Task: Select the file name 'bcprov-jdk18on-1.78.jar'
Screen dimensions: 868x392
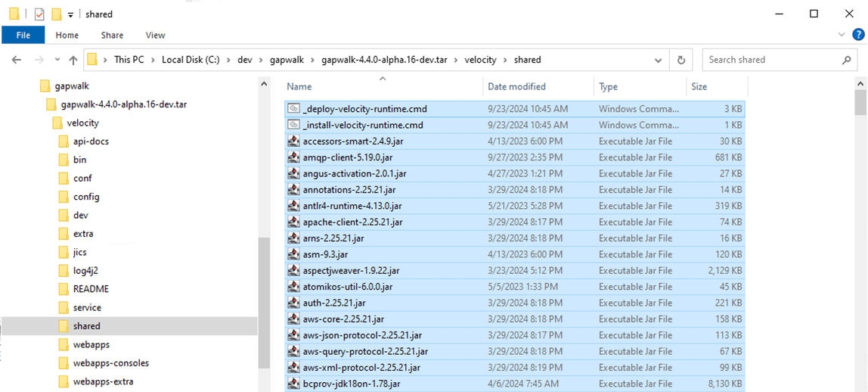Action: pos(350,383)
